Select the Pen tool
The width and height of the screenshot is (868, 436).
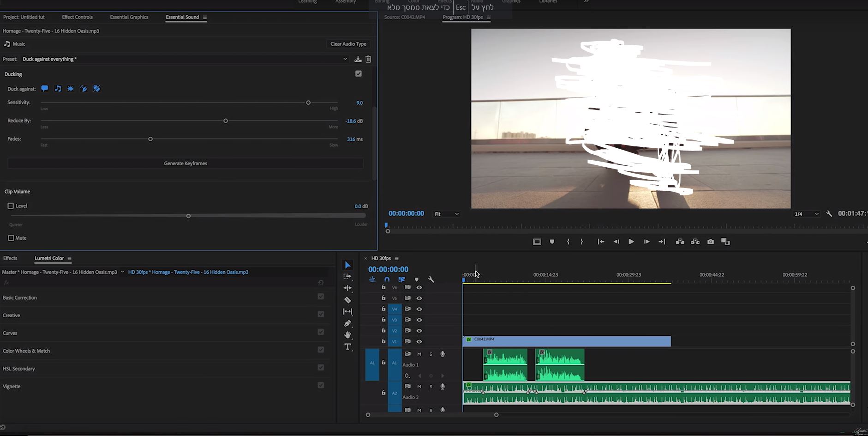[347, 323]
